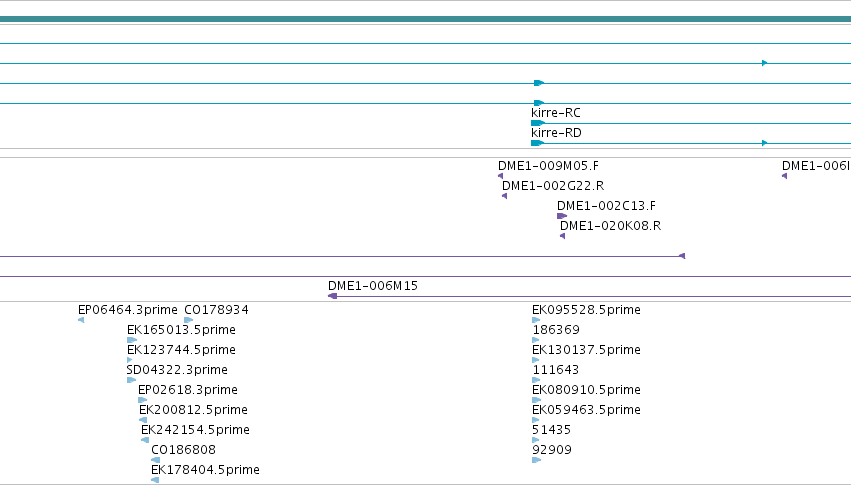Select the SD04322.3prime EST label
The height and width of the screenshot is (485, 851).
(x=177, y=371)
